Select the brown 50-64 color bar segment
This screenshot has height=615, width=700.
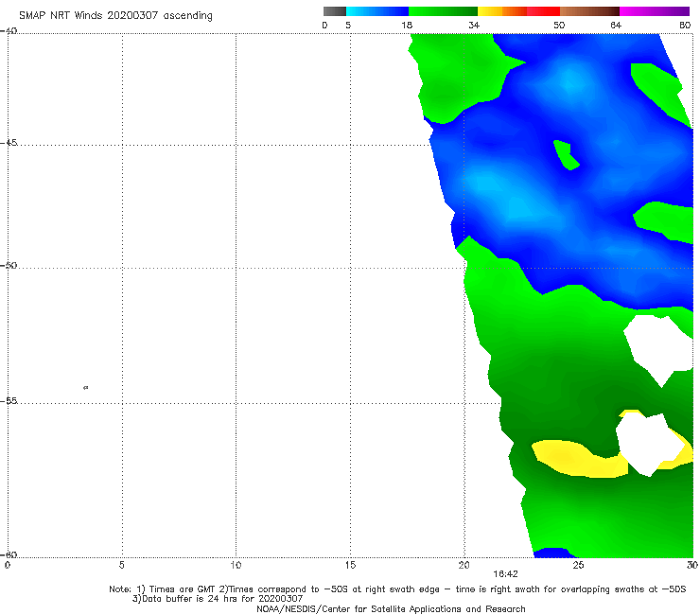click(x=589, y=11)
